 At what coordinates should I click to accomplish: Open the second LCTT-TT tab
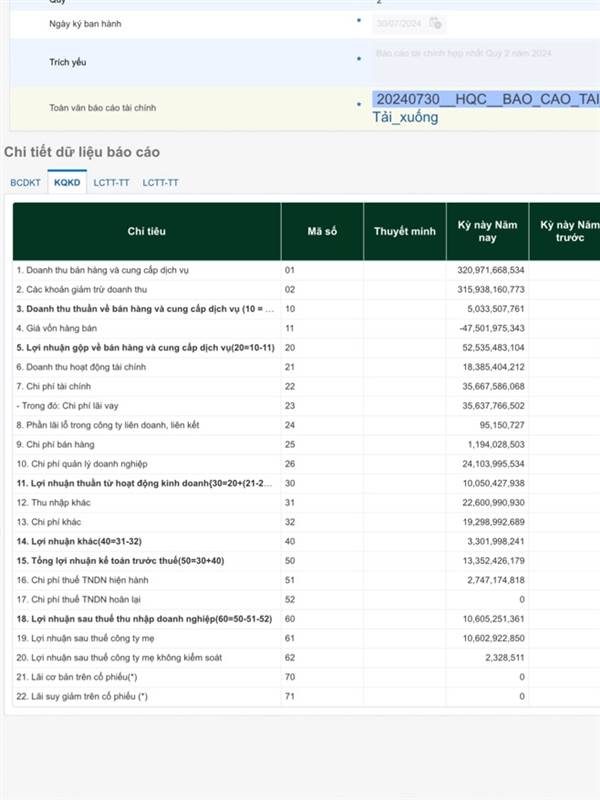tap(160, 183)
